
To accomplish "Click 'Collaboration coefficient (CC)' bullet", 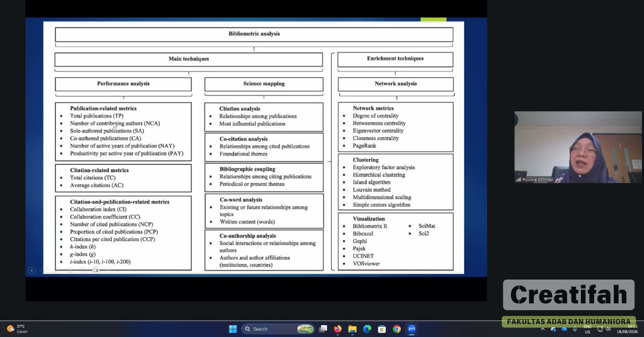I will 105,217.
